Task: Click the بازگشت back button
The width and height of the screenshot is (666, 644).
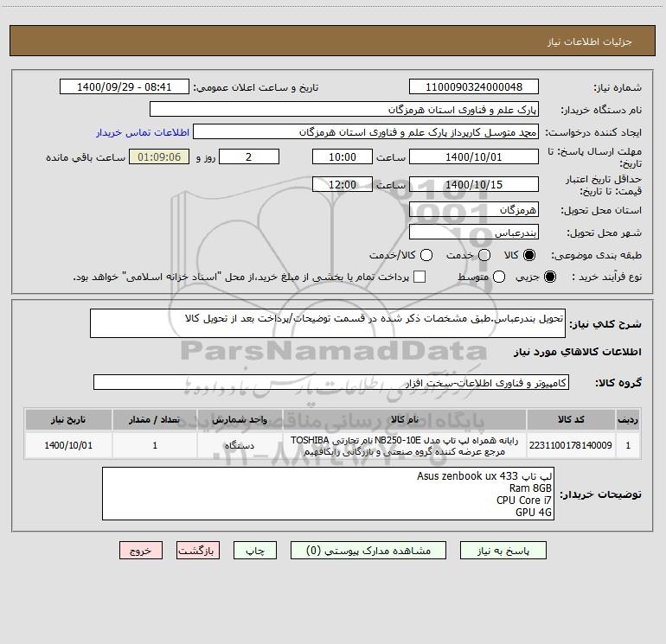Action: pos(198,551)
